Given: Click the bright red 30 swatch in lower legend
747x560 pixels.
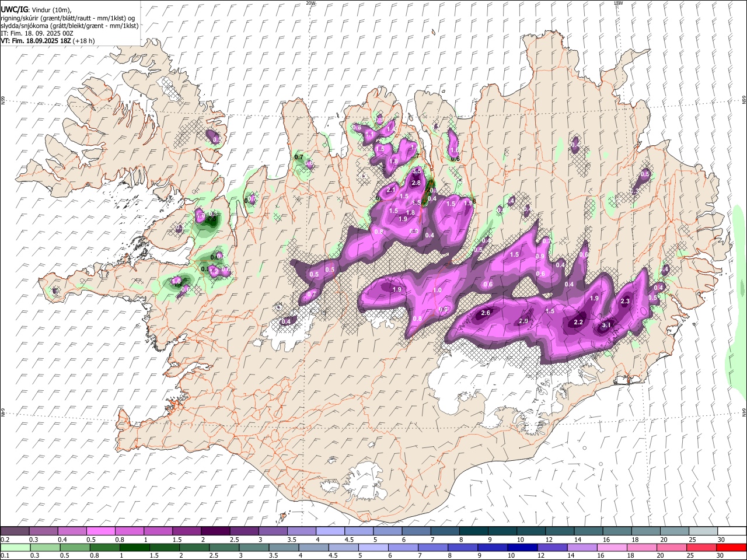Looking at the screenshot, I should (x=731, y=547).
